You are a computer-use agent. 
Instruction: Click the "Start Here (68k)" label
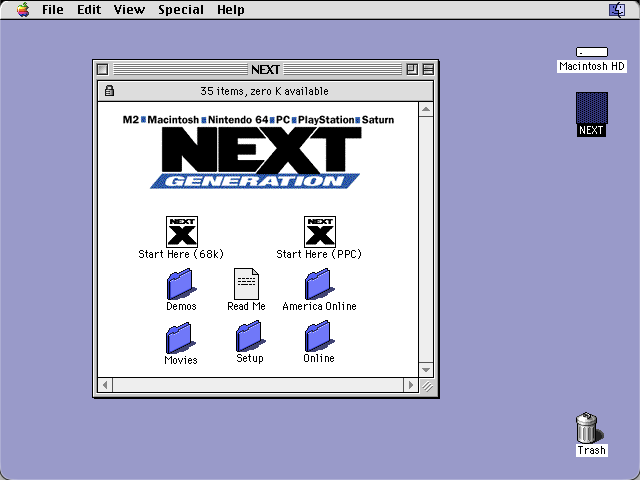(x=181, y=254)
